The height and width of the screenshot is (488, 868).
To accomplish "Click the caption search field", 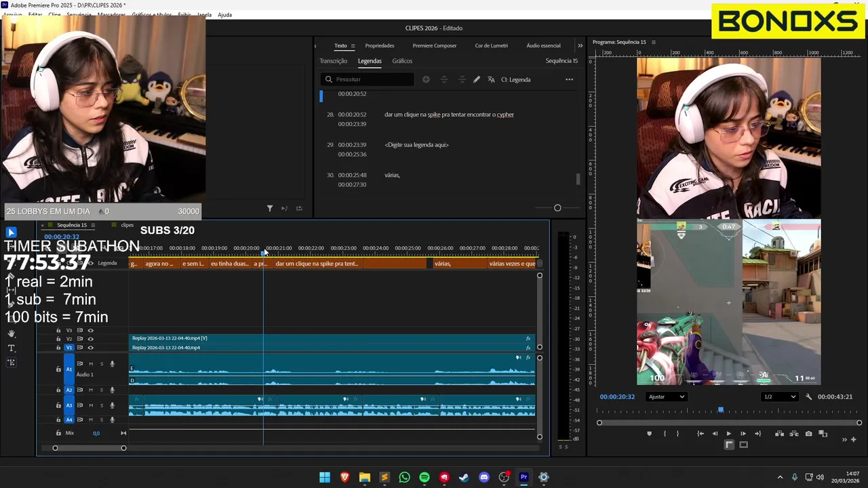I will 367,79.
